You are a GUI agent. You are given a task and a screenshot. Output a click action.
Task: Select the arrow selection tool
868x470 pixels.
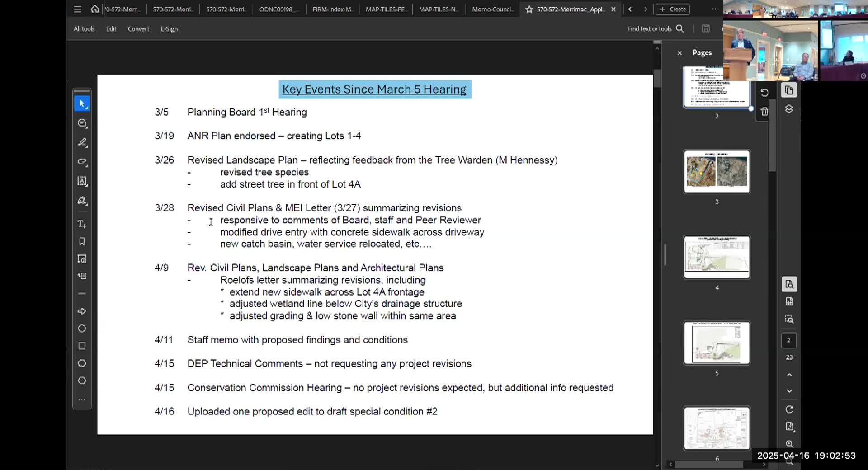pos(82,103)
